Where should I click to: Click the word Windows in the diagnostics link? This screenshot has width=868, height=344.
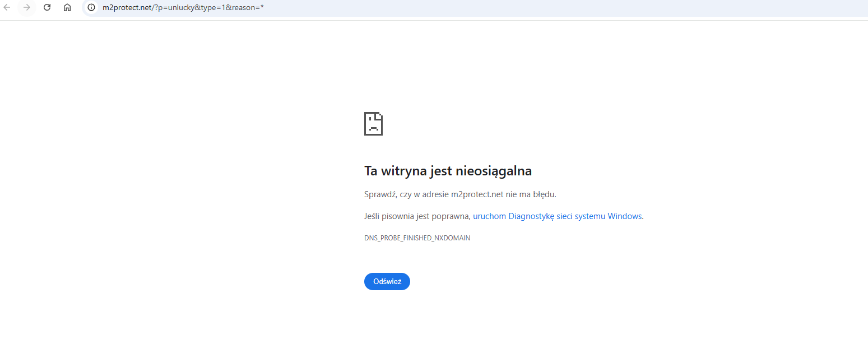[624, 216]
